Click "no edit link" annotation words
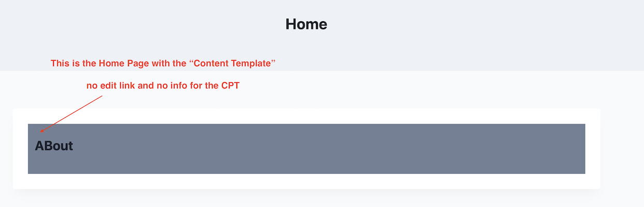This screenshot has width=644, height=207. (111, 86)
